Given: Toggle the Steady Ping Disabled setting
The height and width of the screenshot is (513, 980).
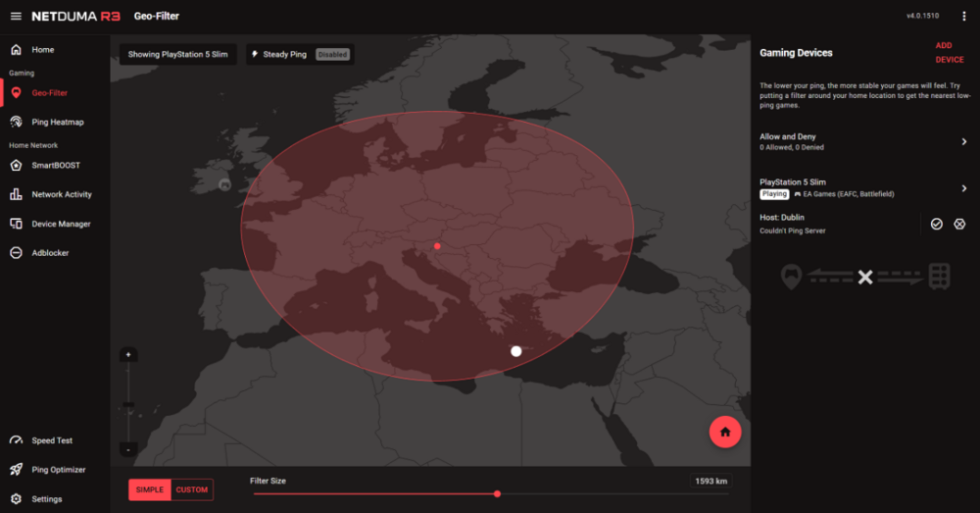Looking at the screenshot, I should click(x=300, y=54).
